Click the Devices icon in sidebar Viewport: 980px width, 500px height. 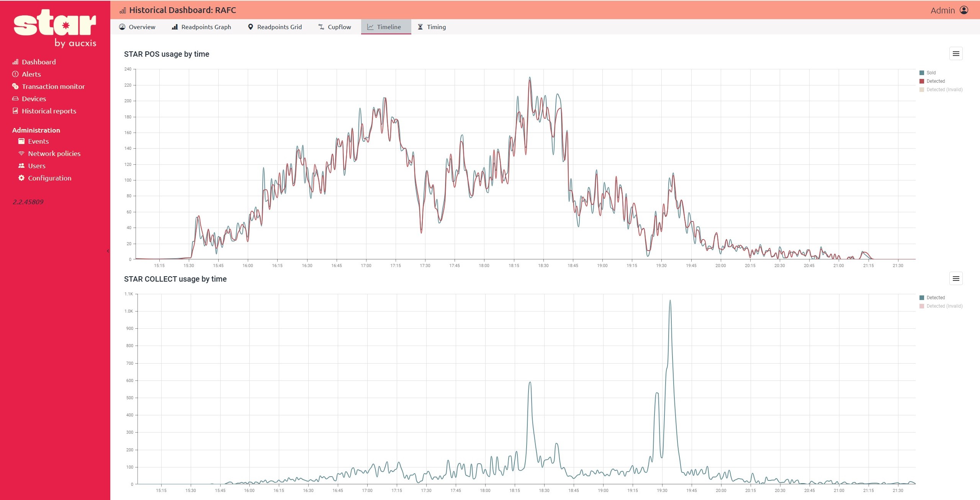[15, 98]
